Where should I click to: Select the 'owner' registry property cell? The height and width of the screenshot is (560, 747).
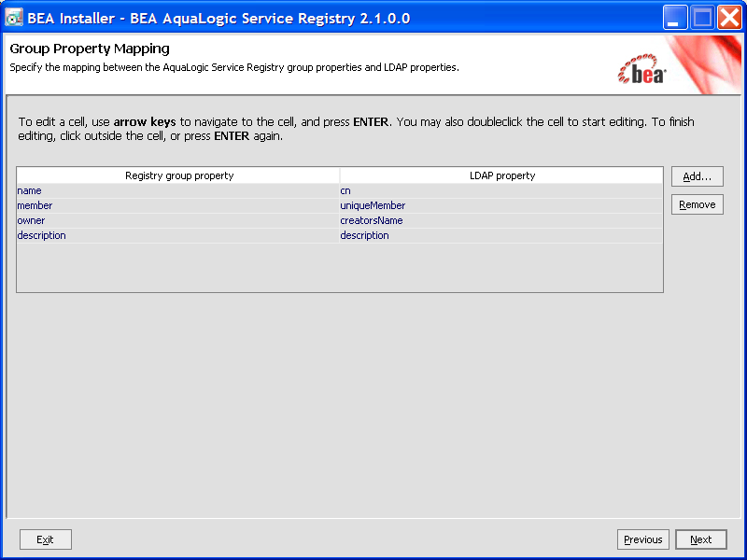coord(177,220)
